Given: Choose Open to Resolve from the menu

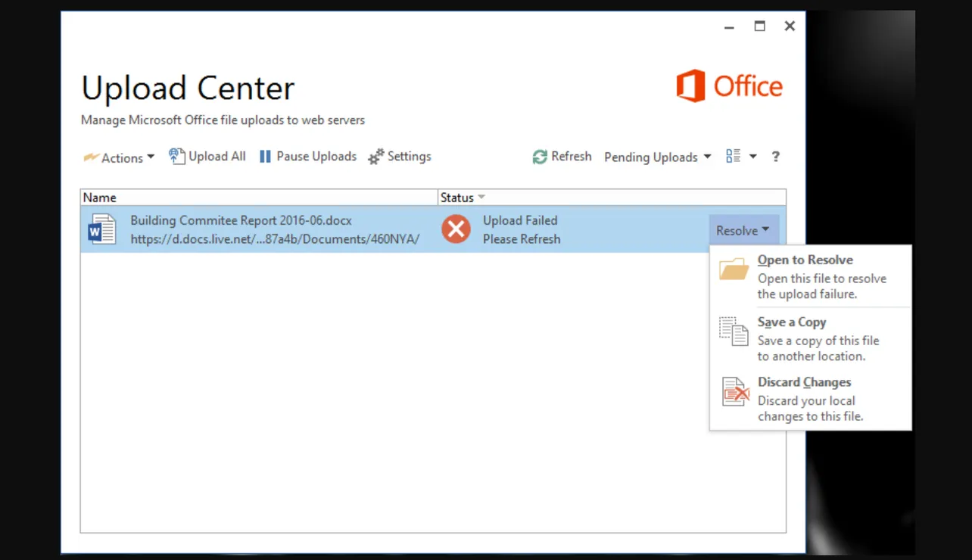Looking at the screenshot, I should [x=805, y=260].
